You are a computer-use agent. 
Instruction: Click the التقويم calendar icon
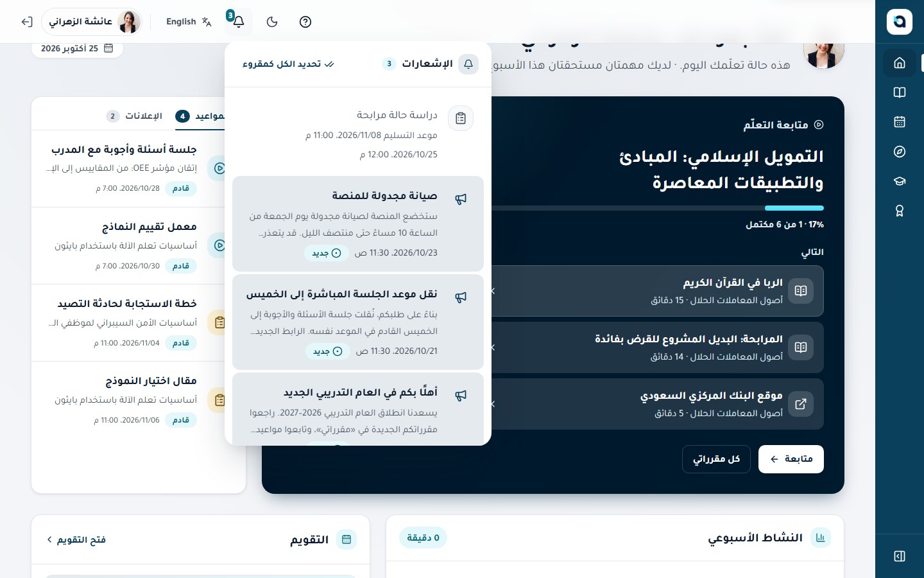click(346, 539)
